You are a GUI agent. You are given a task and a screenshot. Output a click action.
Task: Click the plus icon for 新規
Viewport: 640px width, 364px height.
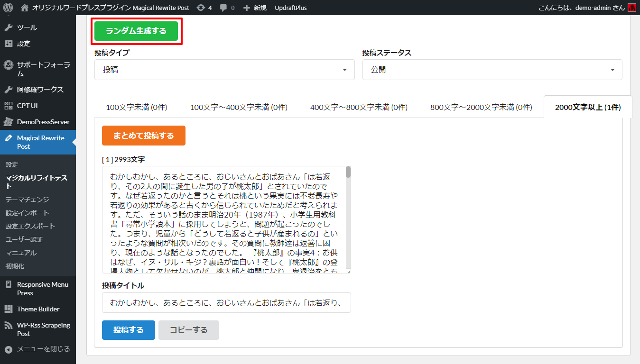click(x=246, y=8)
